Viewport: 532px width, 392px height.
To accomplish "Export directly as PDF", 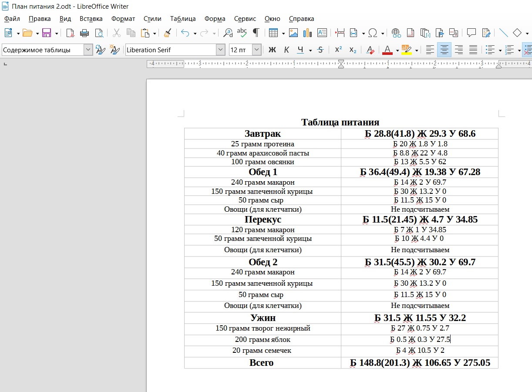I will pos(70,33).
